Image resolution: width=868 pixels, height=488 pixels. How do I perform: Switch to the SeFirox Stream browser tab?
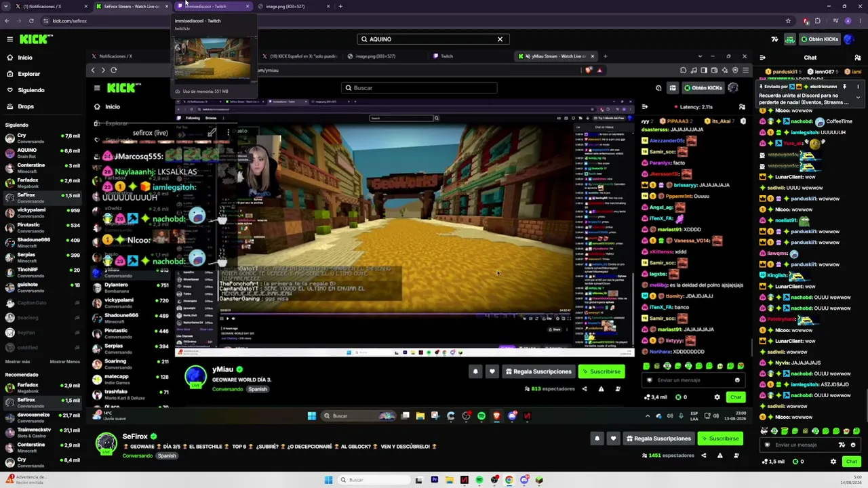pyautogui.click(x=132, y=7)
